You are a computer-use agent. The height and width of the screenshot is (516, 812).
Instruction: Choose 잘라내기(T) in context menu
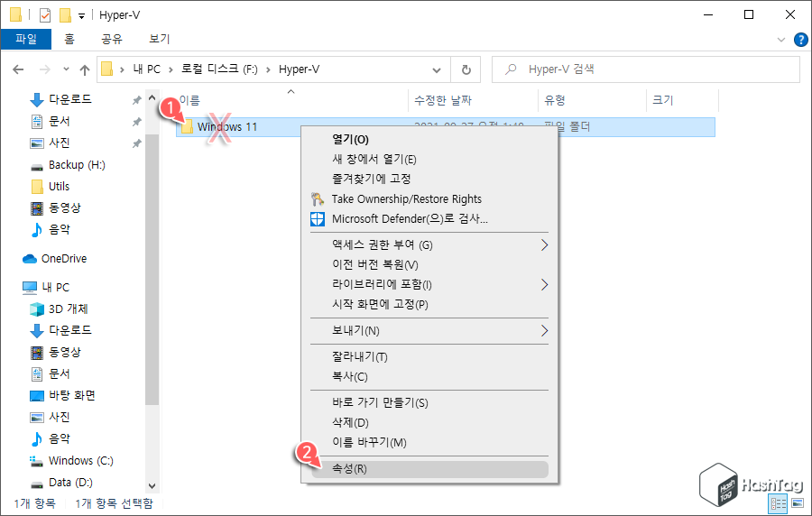coord(359,356)
